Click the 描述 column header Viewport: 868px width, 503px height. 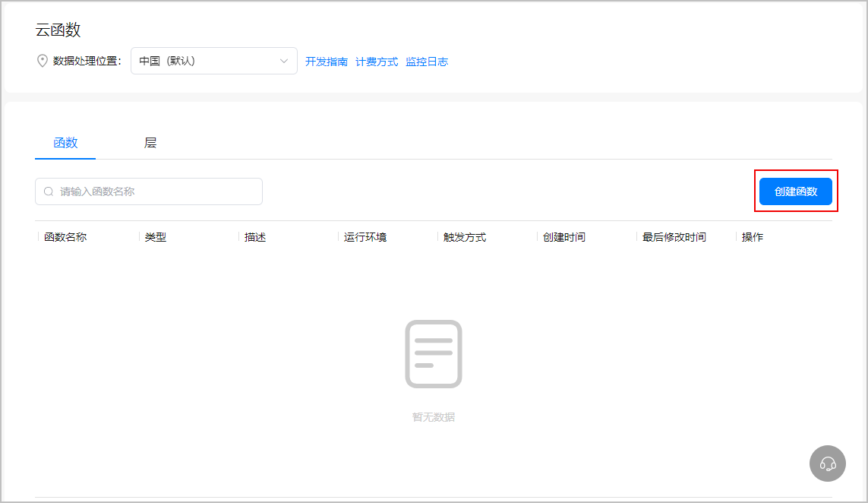pos(255,237)
